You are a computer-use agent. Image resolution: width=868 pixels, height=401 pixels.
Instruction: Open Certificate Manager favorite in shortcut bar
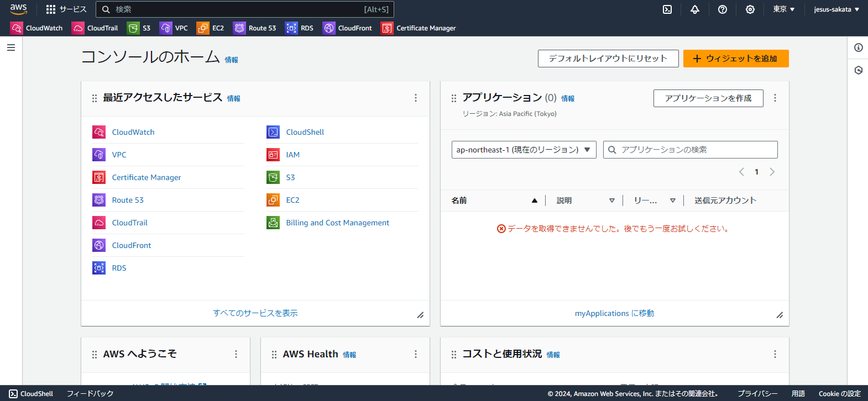[x=419, y=28]
